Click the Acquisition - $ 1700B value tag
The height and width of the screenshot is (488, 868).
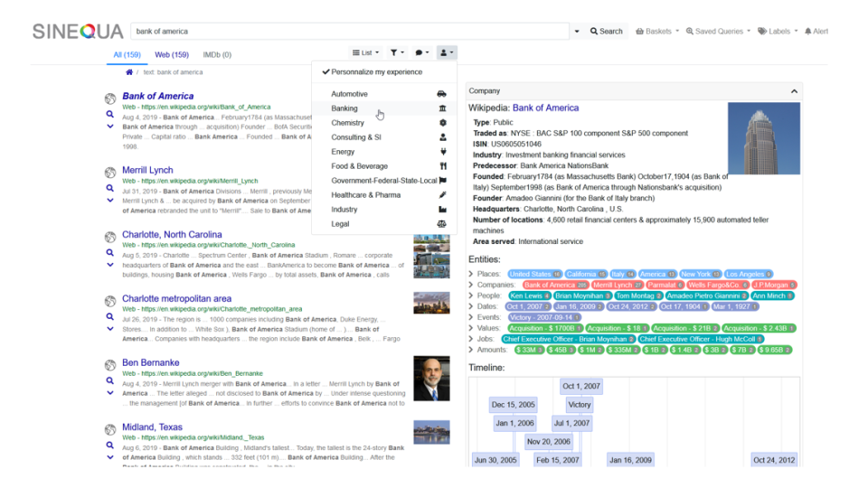pyautogui.click(x=545, y=328)
